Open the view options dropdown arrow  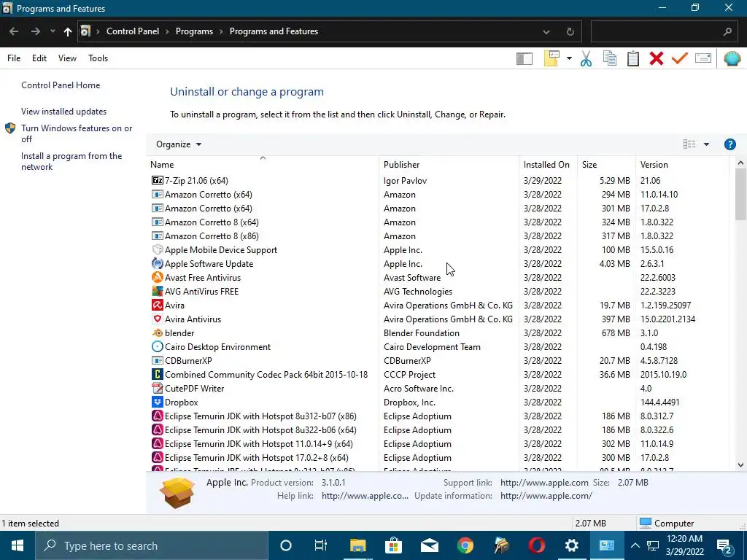706,144
